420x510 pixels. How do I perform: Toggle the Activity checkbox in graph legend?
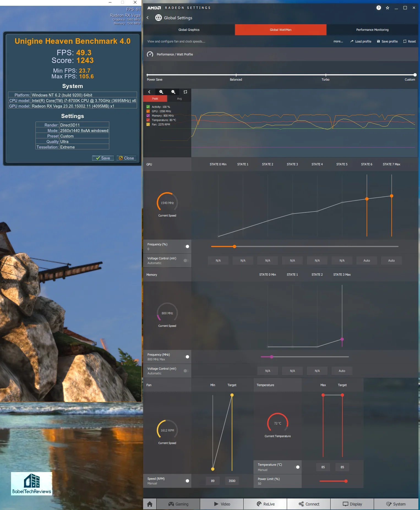pos(148,107)
